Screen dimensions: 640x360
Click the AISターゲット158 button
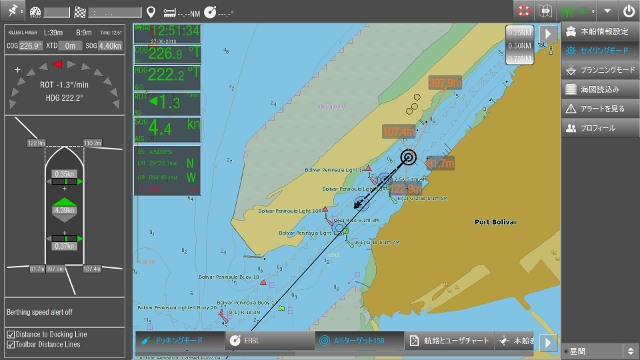tap(359, 340)
